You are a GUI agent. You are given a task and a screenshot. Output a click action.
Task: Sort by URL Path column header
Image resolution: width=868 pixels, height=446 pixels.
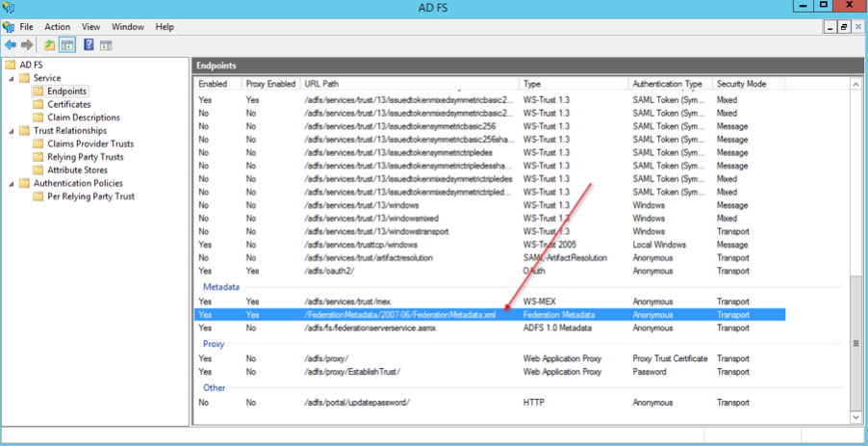409,84
